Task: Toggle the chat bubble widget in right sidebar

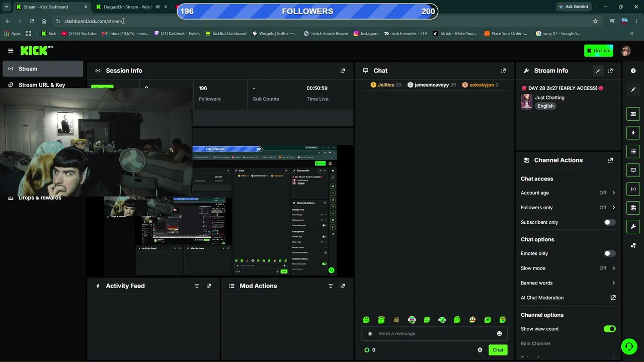Action: point(633,170)
